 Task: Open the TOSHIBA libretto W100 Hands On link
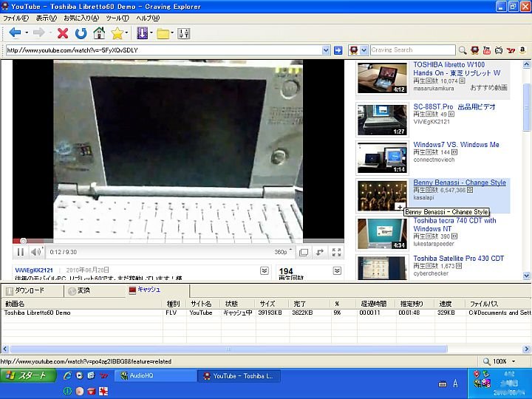pyautogui.click(x=457, y=69)
